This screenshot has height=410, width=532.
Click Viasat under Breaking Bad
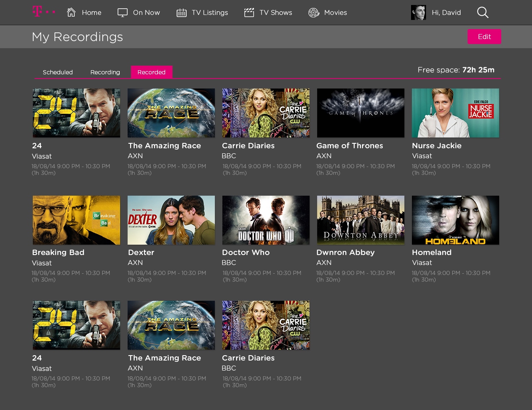tap(42, 263)
